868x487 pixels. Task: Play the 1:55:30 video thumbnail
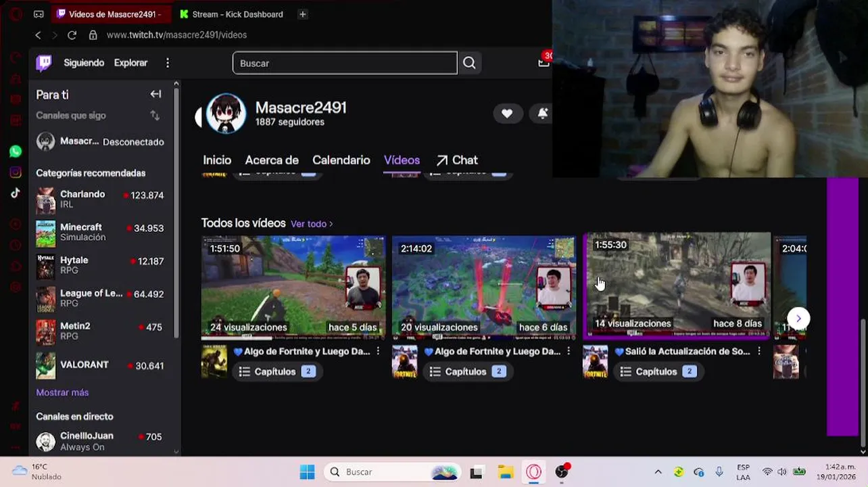[x=677, y=285]
